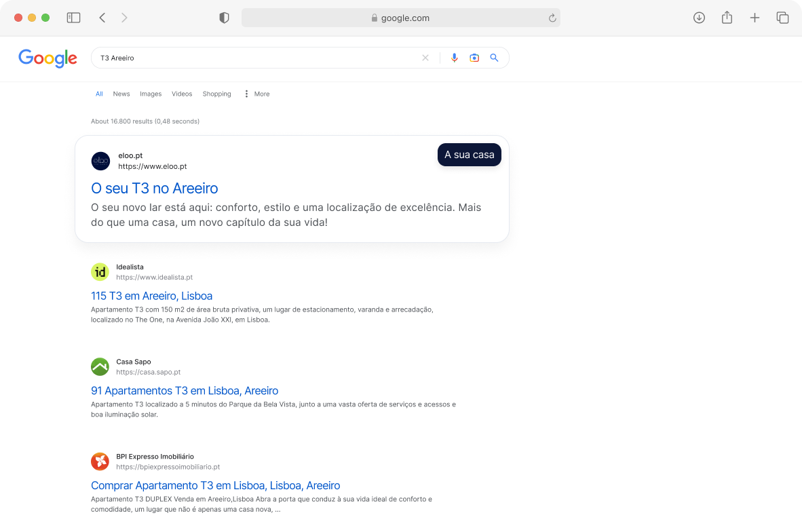Screen dimensions: 802x532
Task: Open 91 Apartamentos T3 em Lisboa link
Action: click(185, 390)
